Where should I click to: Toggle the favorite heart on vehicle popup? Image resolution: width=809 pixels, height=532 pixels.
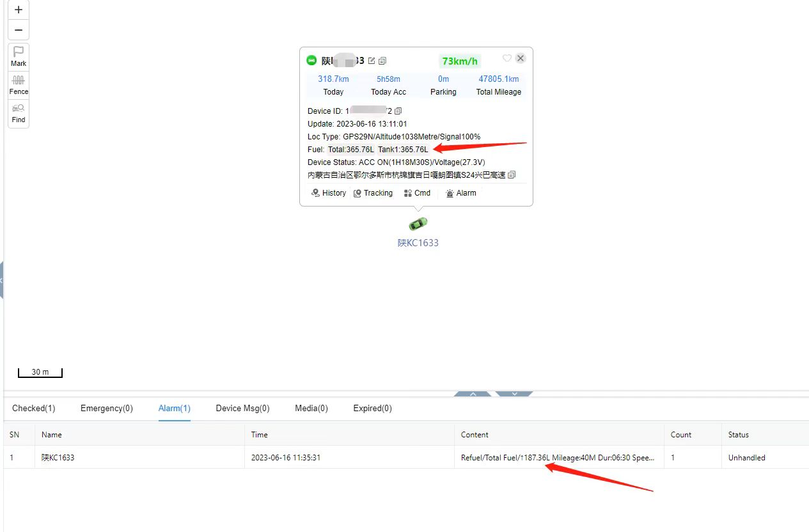click(507, 58)
